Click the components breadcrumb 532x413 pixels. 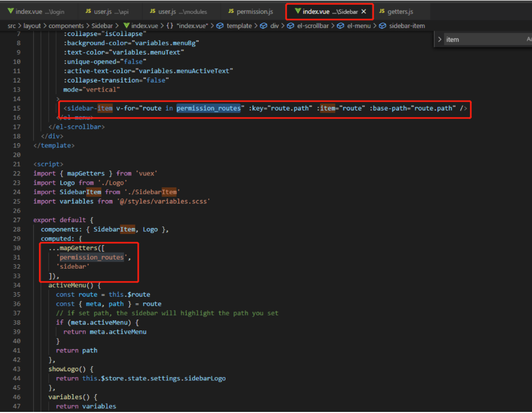(66, 26)
